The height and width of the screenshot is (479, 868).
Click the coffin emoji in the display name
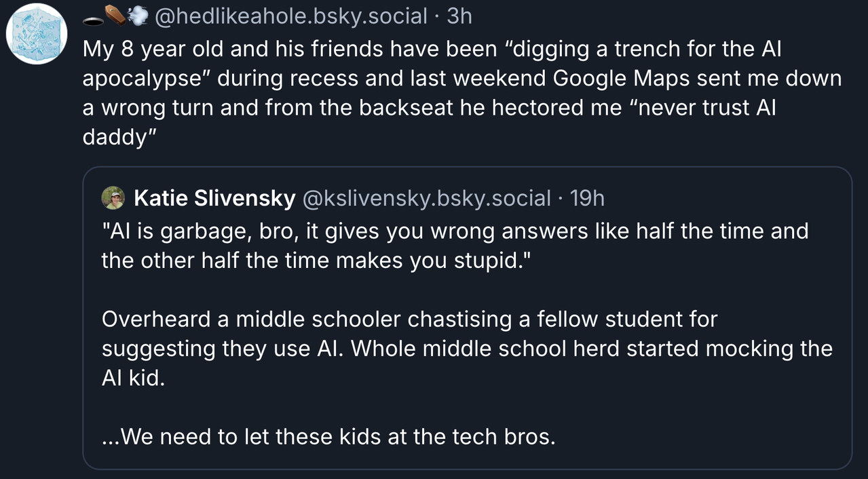[114, 16]
